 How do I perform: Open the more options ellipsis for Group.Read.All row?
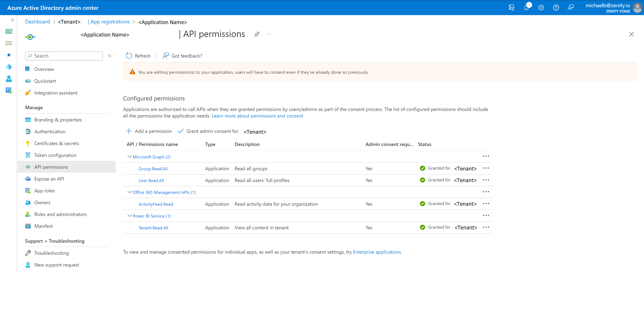(486, 168)
